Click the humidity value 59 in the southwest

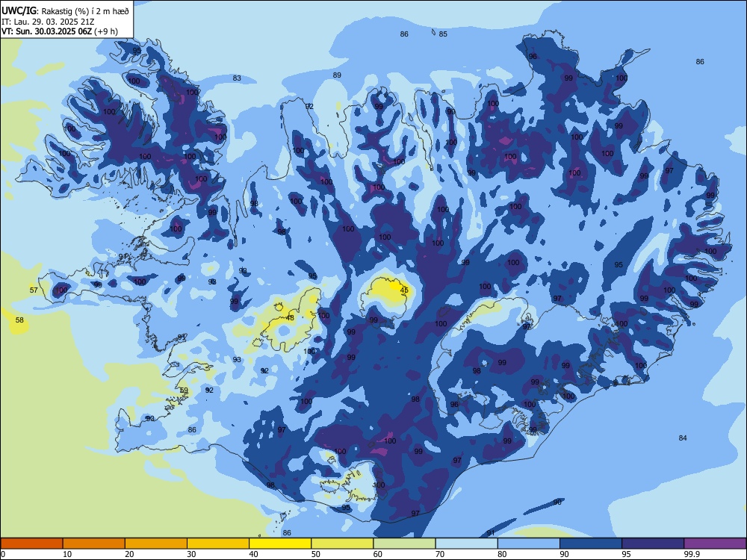pos(184,391)
